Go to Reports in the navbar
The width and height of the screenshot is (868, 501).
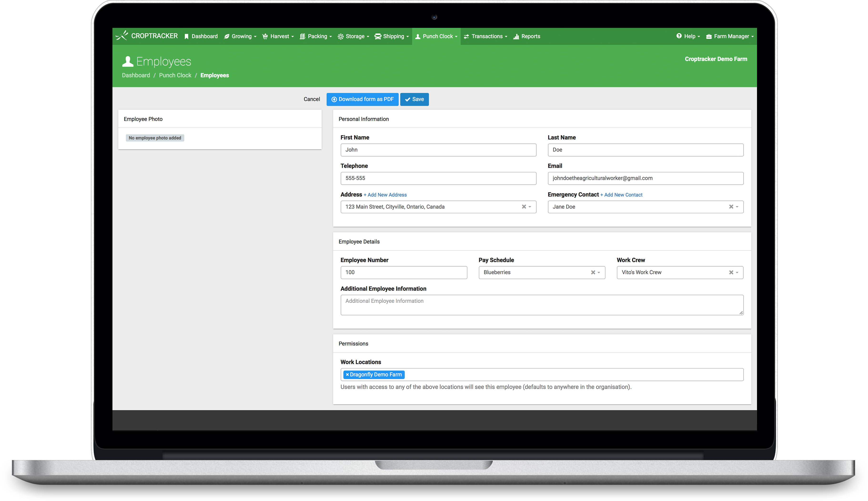(527, 36)
